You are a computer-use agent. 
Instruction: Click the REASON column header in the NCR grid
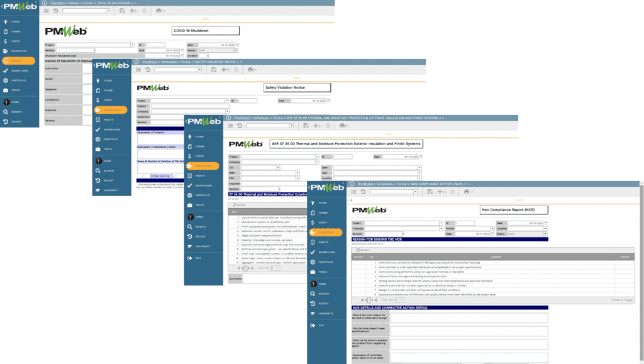pyautogui.click(x=496, y=257)
